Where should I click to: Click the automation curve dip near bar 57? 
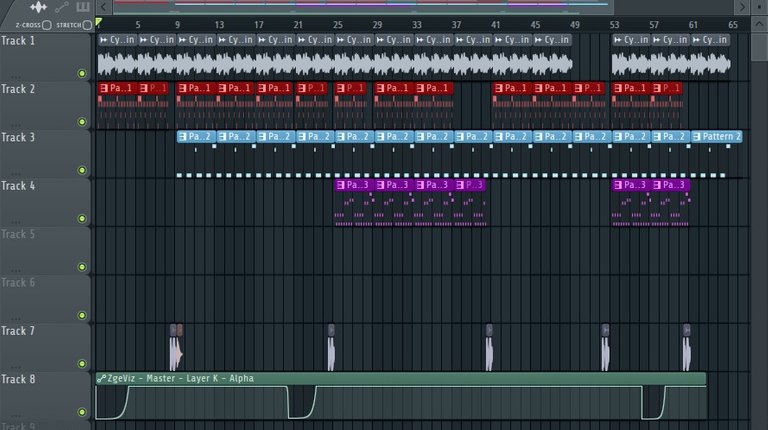tap(653, 403)
